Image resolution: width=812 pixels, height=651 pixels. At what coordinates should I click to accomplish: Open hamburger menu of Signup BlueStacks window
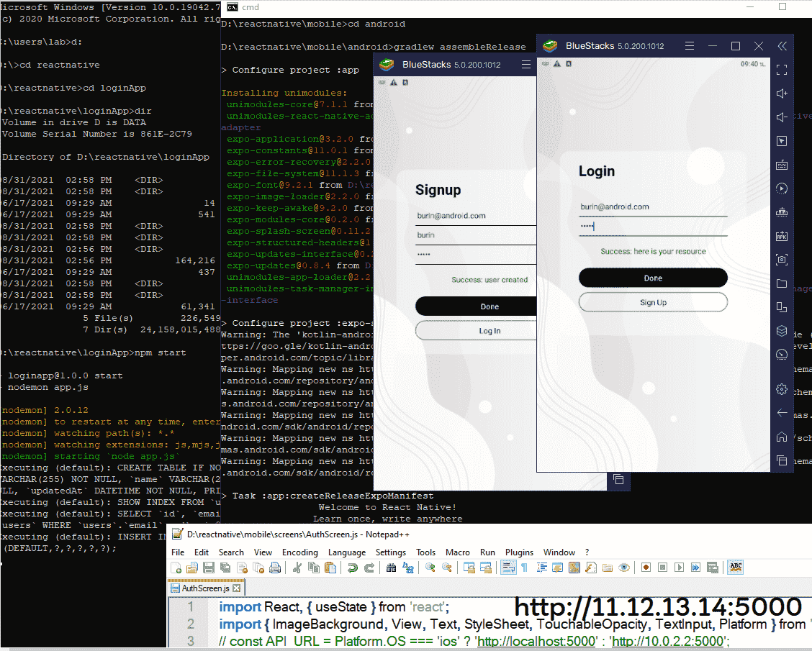click(x=526, y=65)
